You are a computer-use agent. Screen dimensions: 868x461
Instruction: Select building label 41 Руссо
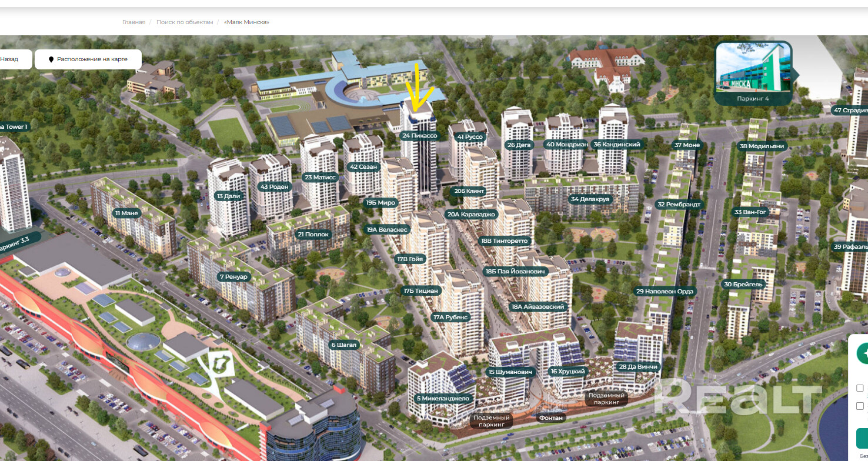[469, 136]
